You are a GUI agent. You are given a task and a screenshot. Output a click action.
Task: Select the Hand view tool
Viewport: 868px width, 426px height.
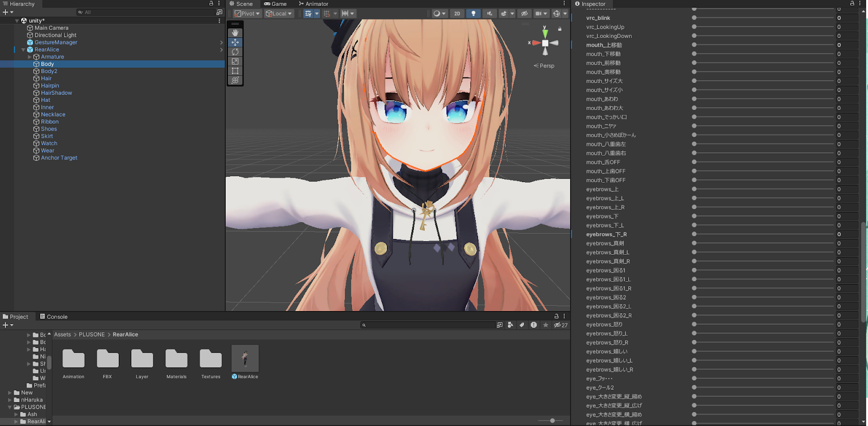[x=235, y=33]
